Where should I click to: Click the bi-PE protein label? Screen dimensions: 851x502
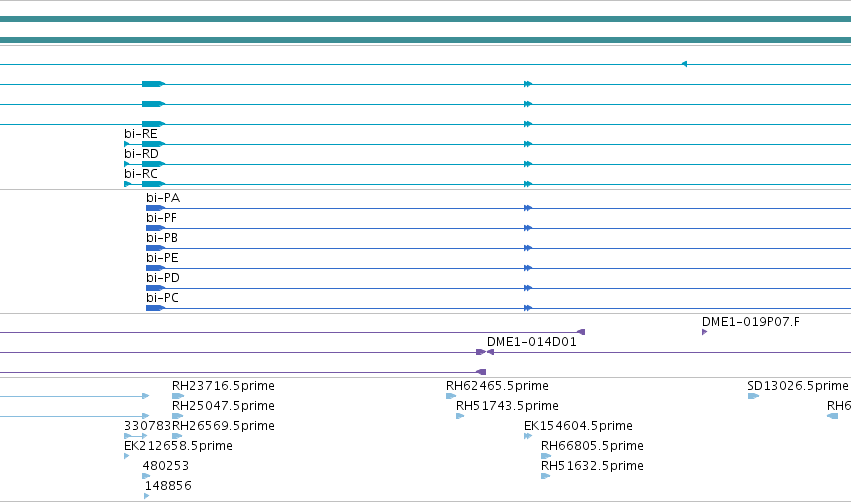[x=162, y=258]
